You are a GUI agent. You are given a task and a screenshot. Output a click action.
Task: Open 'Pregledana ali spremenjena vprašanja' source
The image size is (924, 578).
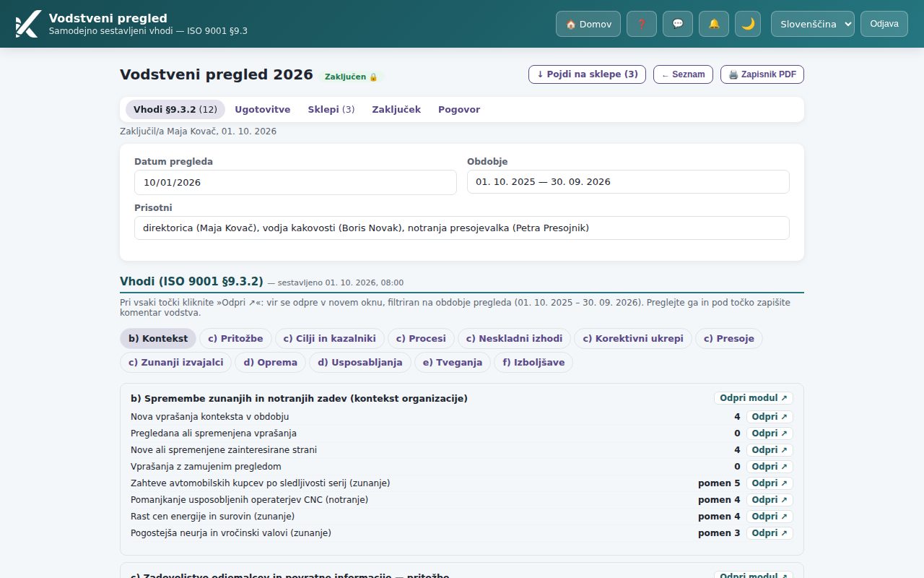pyautogui.click(x=770, y=433)
